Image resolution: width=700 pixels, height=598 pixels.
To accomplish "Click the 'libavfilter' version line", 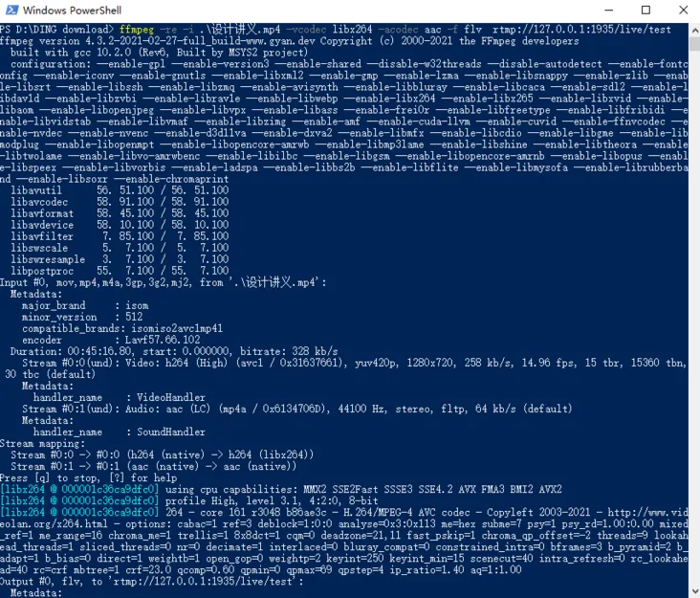I will point(120,236).
